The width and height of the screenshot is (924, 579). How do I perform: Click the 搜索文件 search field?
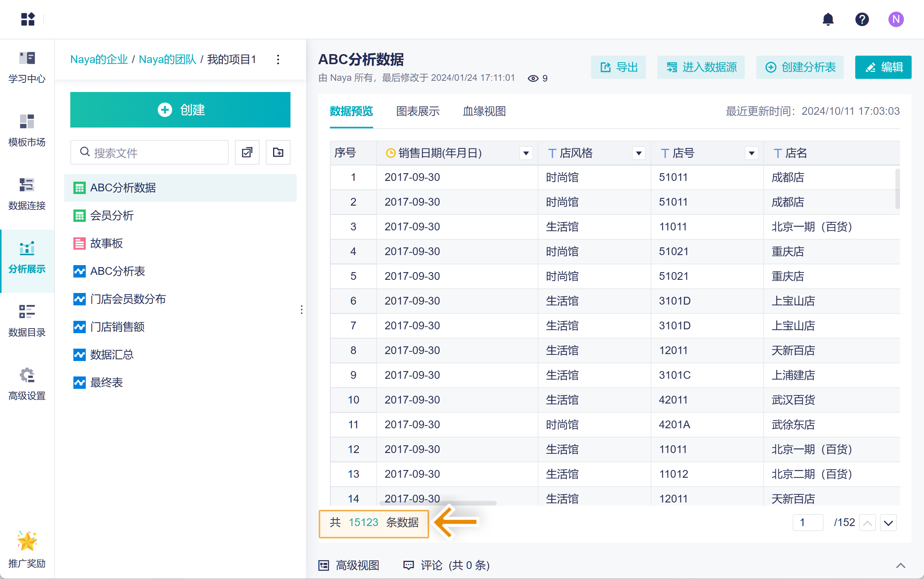pyautogui.click(x=155, y=152)
